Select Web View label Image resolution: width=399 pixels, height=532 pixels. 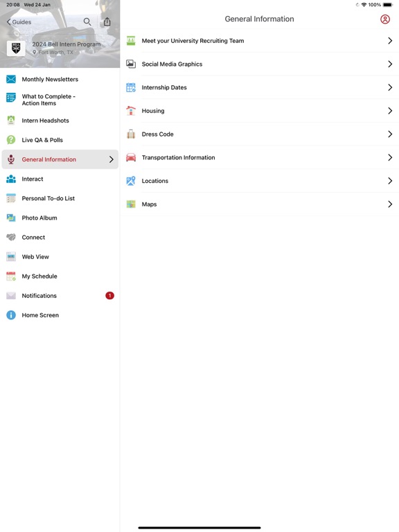click(x=35, y=257)
